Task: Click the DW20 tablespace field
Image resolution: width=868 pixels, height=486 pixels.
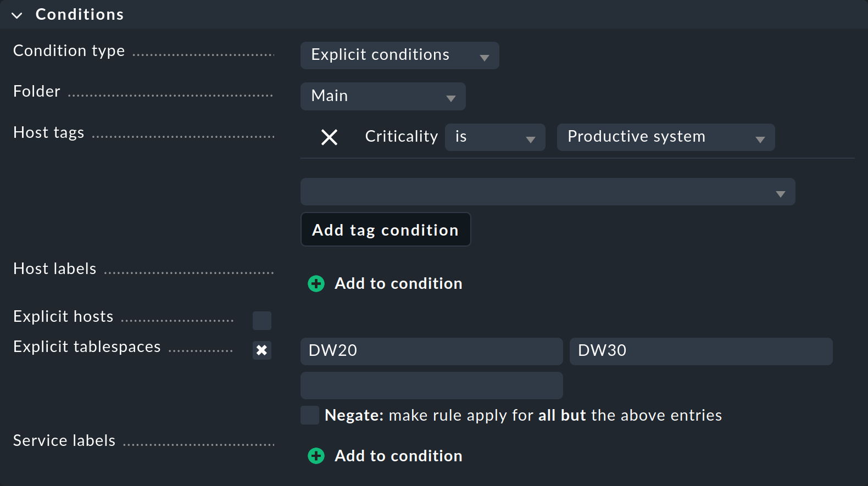Action: click(432, 351)
